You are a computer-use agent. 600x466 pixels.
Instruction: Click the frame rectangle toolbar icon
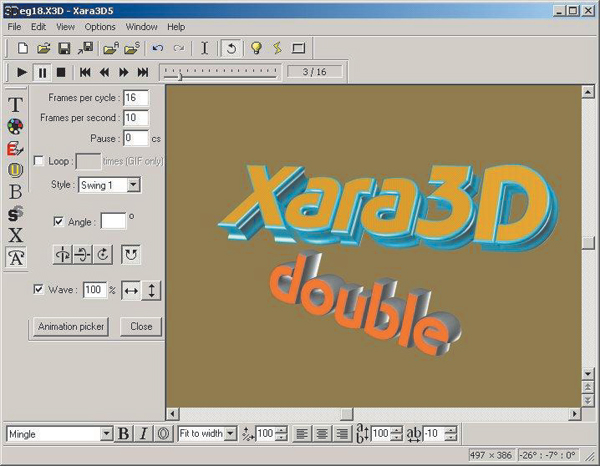click(x=298, y=48)
